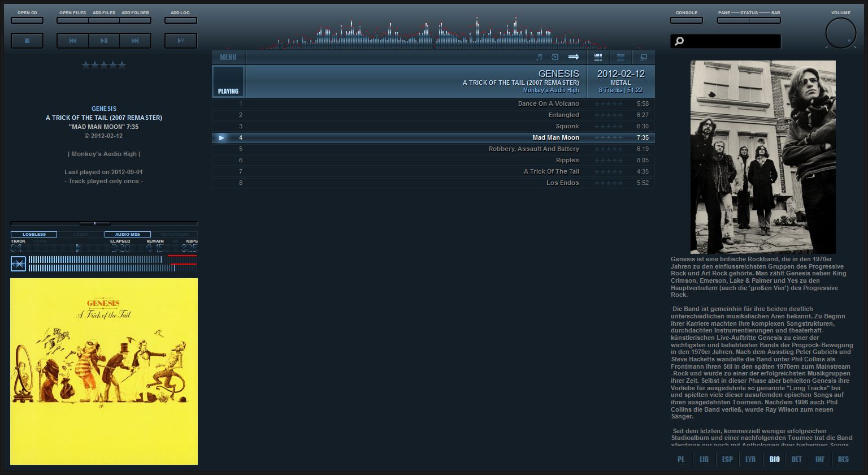Viewport: 868px width, 475px height.
Task: Open the INF tab
Action: point(820,459)
